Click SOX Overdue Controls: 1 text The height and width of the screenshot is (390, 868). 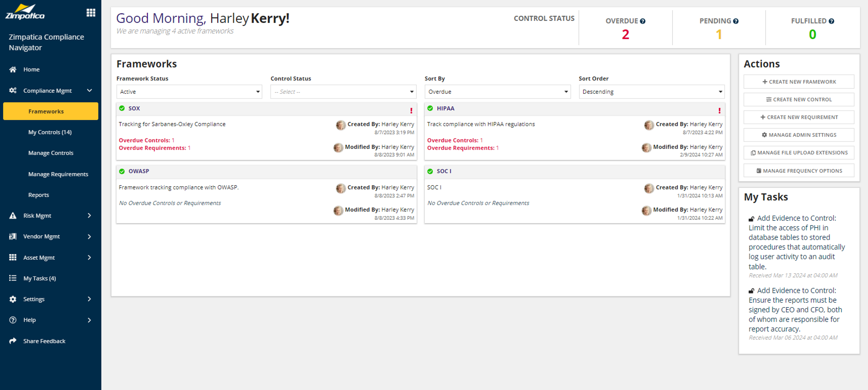tap(146, 140)
